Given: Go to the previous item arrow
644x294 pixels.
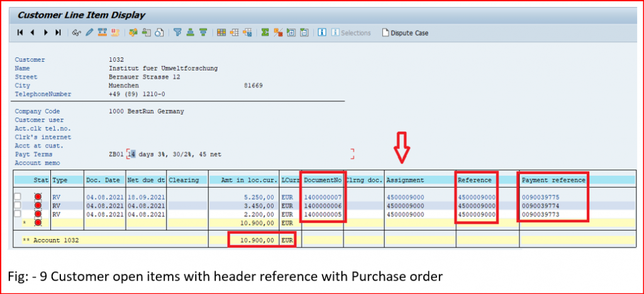Looking at the screenshot, I should (32, 33).
